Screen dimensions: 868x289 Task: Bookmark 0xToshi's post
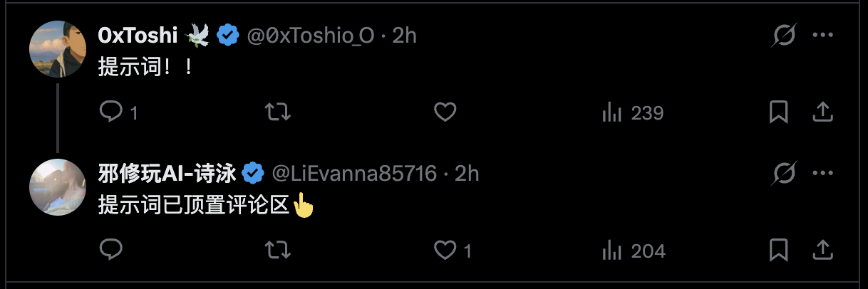pyautogui.click(x=778, y=112)
